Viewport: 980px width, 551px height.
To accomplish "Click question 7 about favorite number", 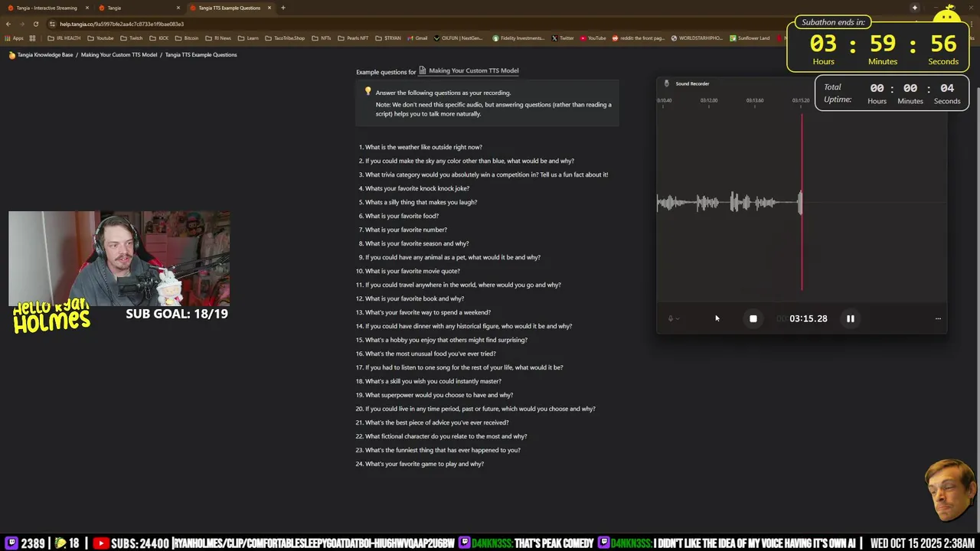I will coord(406,230).
